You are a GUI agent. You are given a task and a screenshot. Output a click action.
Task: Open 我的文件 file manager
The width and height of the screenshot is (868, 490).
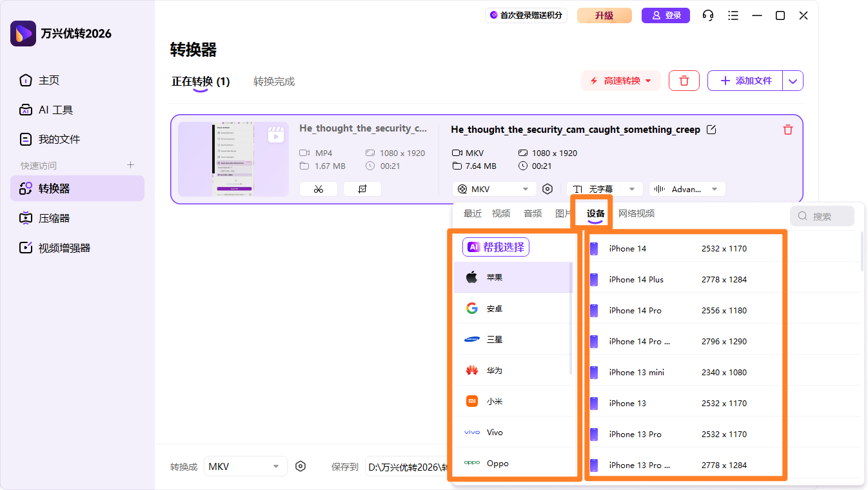pos(59,139)
